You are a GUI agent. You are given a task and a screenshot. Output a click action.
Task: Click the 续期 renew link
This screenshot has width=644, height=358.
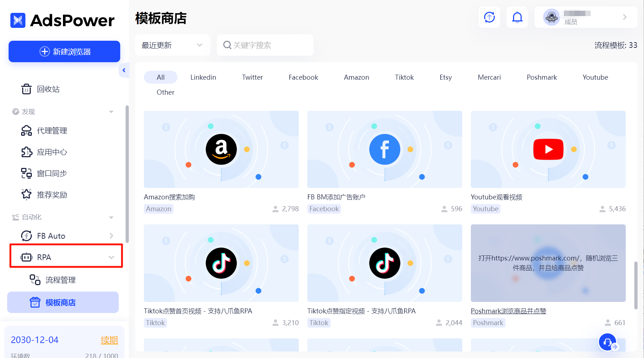point(109,340)
